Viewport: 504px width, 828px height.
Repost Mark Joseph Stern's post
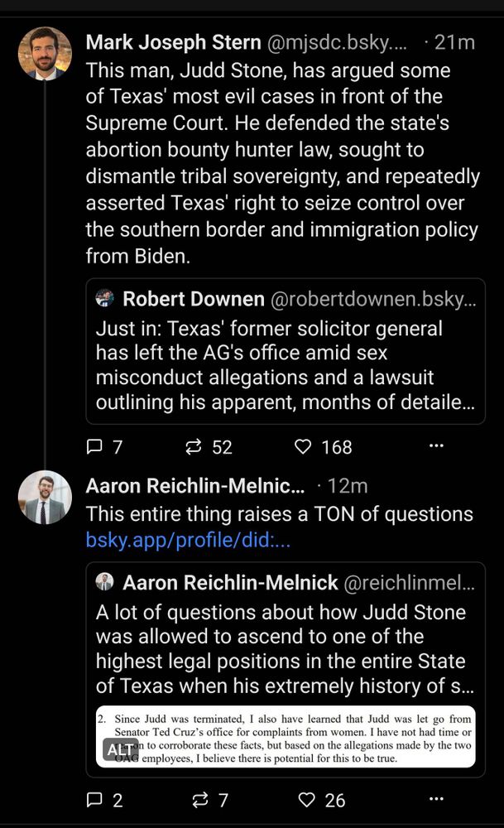194,447
